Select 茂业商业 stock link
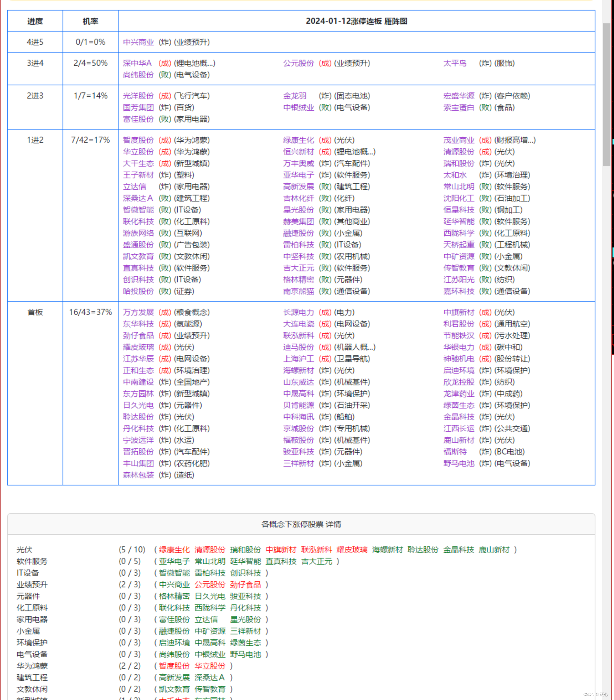Screen dimensions: 614x700 [x=459, y=140]
